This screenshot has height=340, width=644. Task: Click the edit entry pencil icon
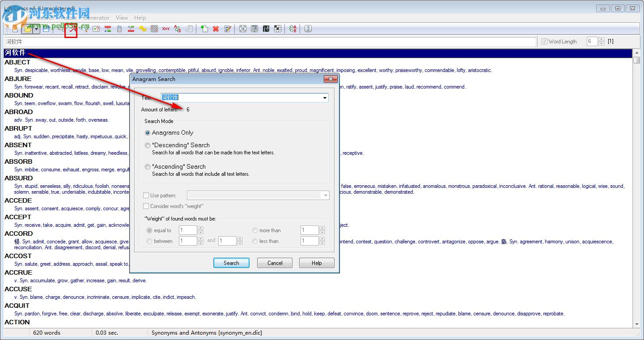(228, 29)
